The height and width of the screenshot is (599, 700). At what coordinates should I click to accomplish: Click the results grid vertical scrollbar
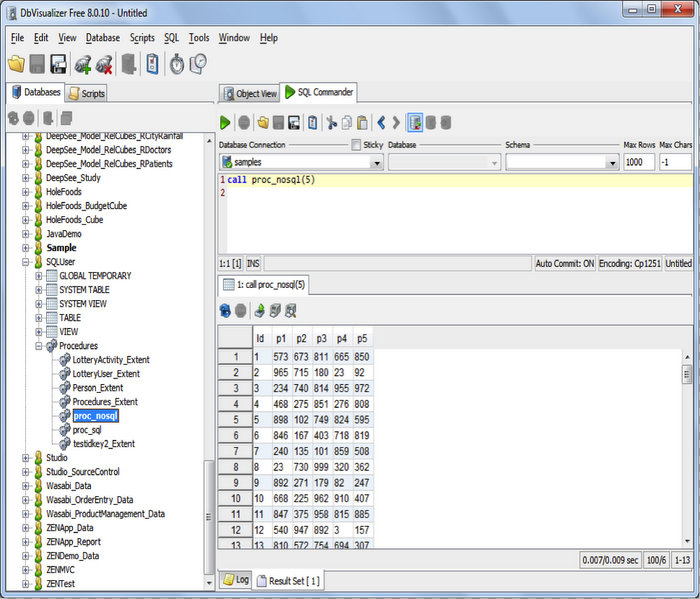[x=687, y=449]
